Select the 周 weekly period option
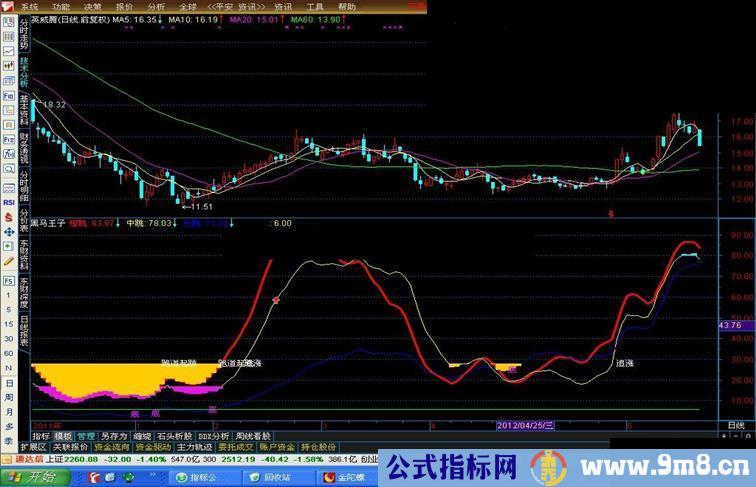Viewport: 756px width, 487px height. [x=9, y=397]
